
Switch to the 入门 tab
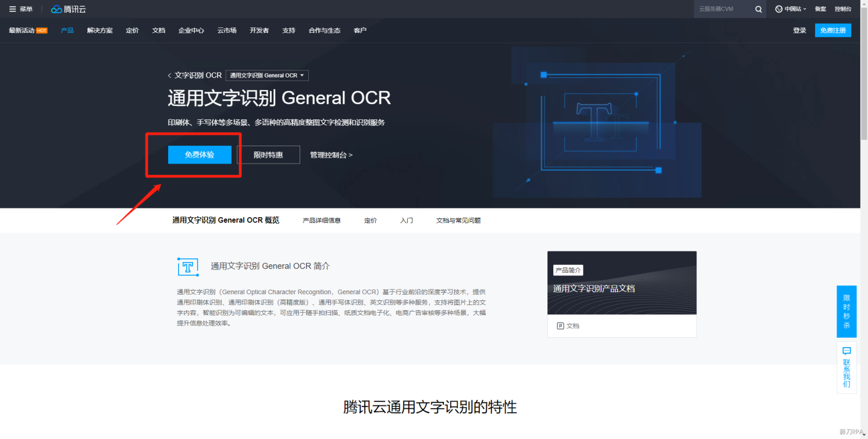(407, 221)
